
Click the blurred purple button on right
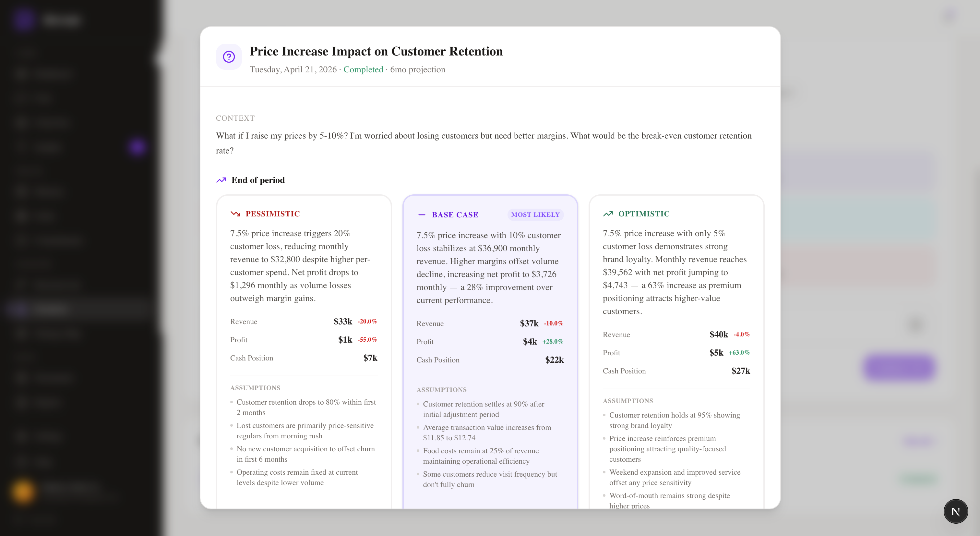[x=899, y=367]
